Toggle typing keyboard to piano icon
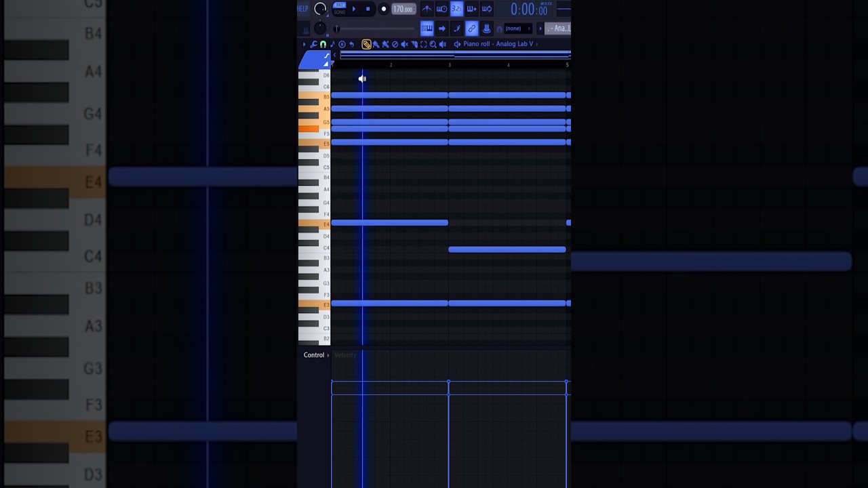The width and height of the screenshot is (868, 488). (427, 28)
